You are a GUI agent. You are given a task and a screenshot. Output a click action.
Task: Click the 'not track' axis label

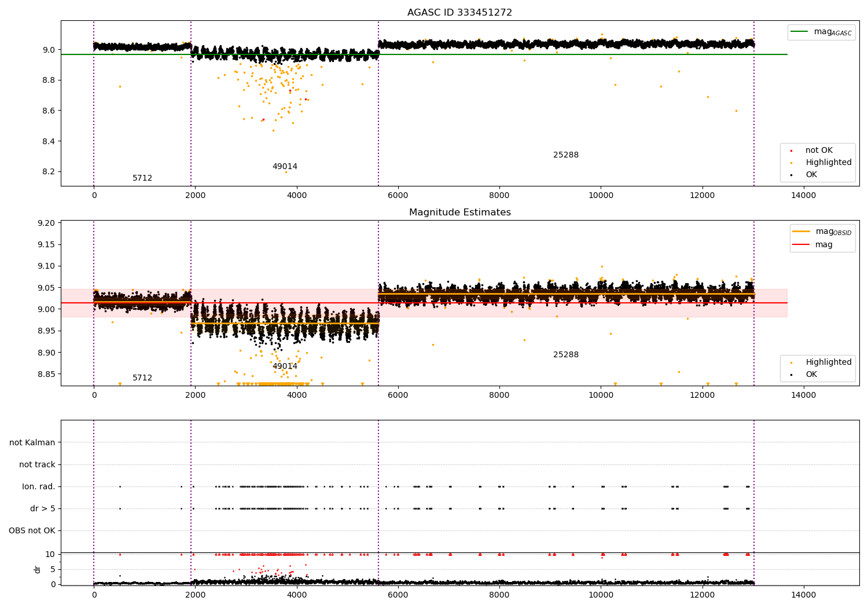pos(37,465)
